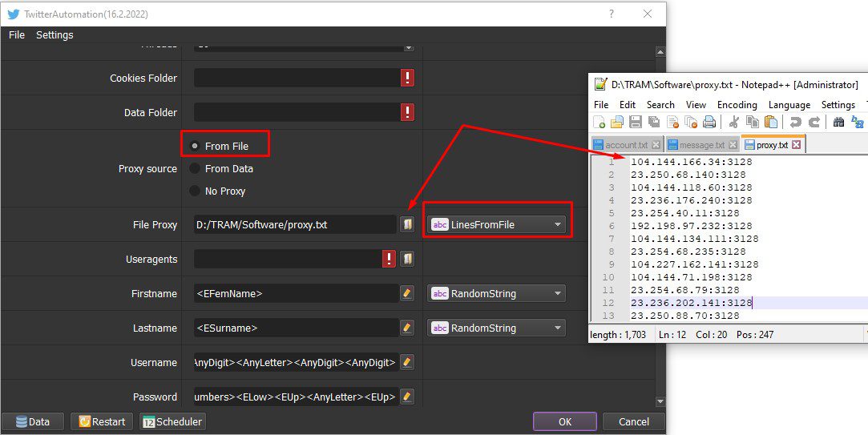Open the RandomString dropdown for Firstname
Viewport: 868px width, 435px height.
pyautogui.click(x=497, y=293)
